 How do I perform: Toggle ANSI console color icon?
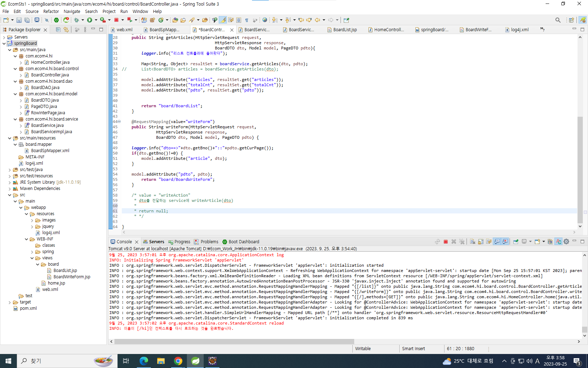click(x=558, y=241)
